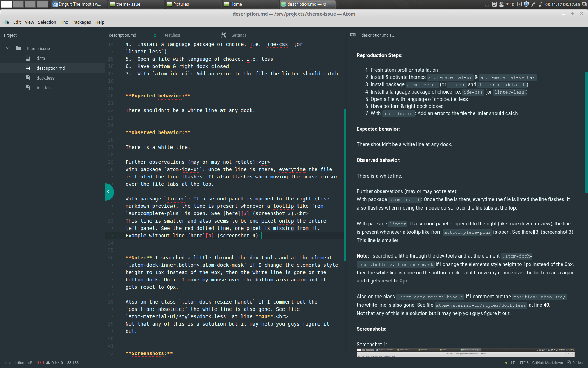Click the [4] link reference in editor

[x=209, y=236]
